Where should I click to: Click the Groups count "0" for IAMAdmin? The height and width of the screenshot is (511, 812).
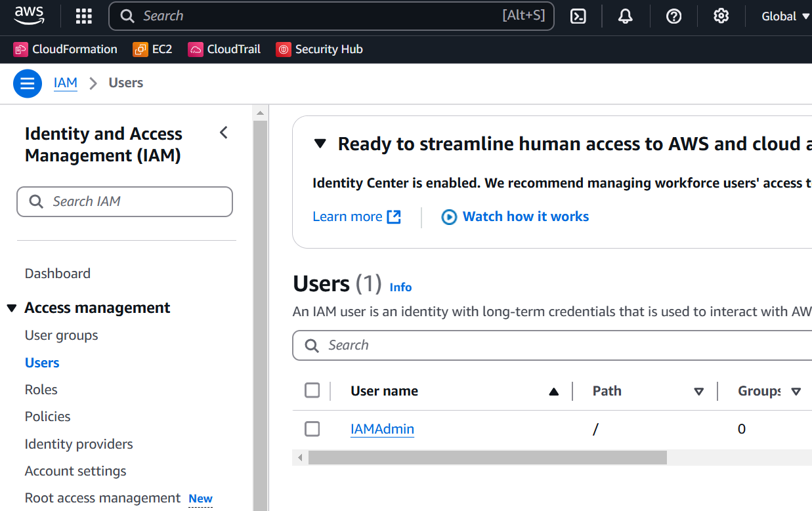coord(742,429)
